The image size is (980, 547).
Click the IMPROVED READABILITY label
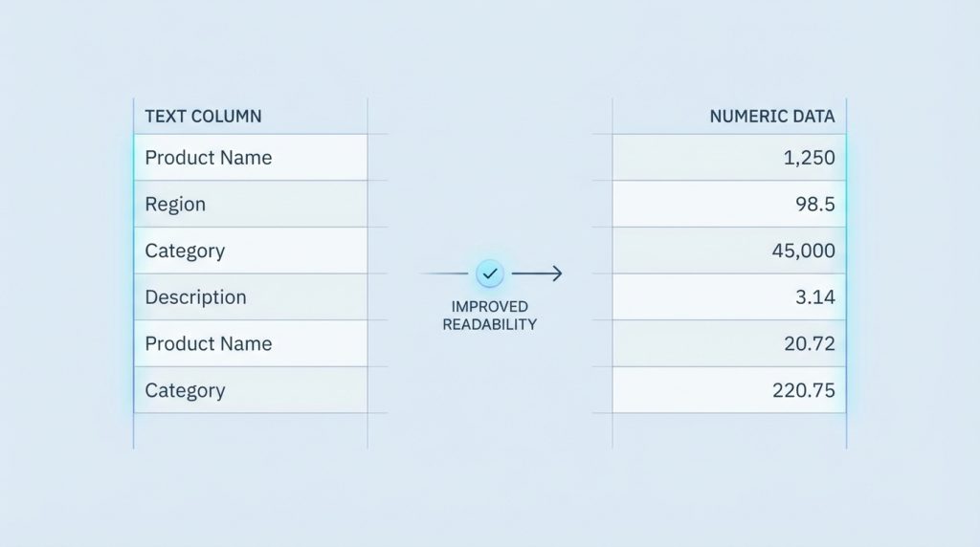click(489, 316)
